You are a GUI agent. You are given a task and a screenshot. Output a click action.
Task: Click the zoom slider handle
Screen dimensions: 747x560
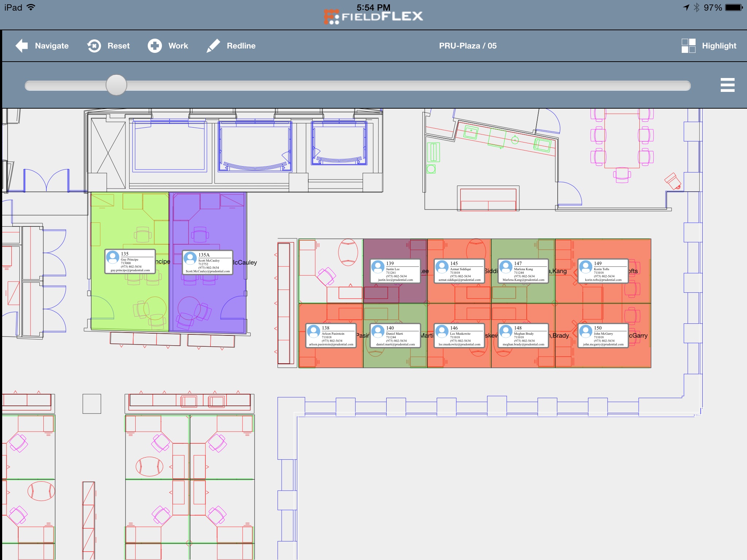coord(116,85)
